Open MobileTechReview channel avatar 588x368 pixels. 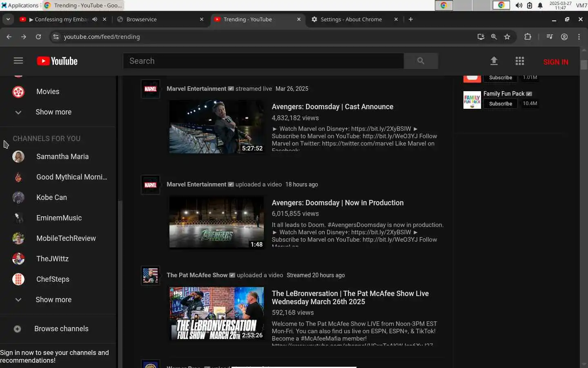(x=18, y=238)
